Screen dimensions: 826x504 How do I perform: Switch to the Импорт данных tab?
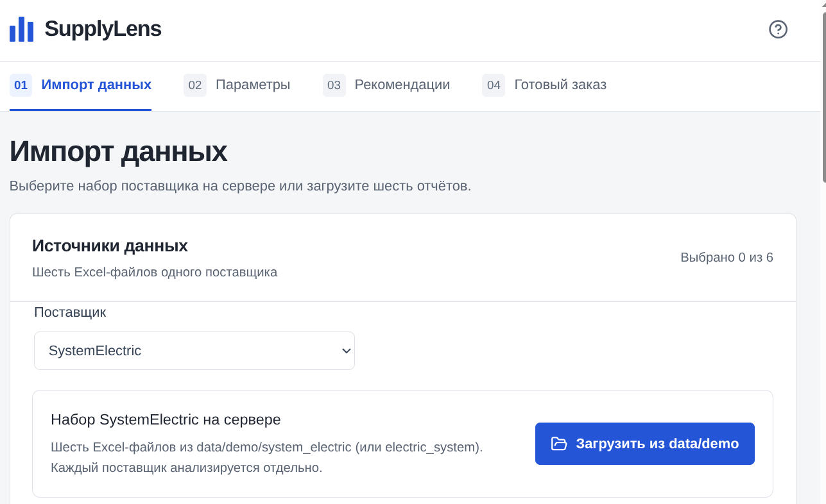81,85
